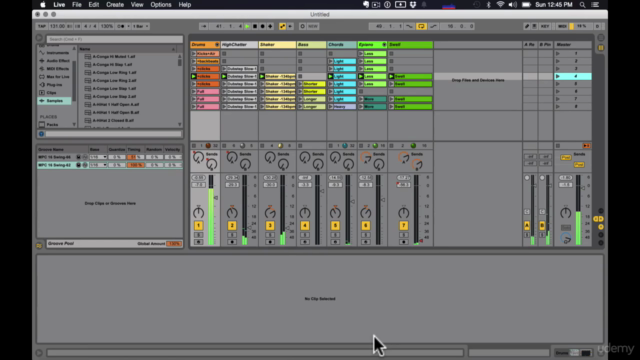Image resolution: width=640 pixels, height=360 pixels.
Task: Click the browser preview headphone button
Action: click(x=41, y=134)
